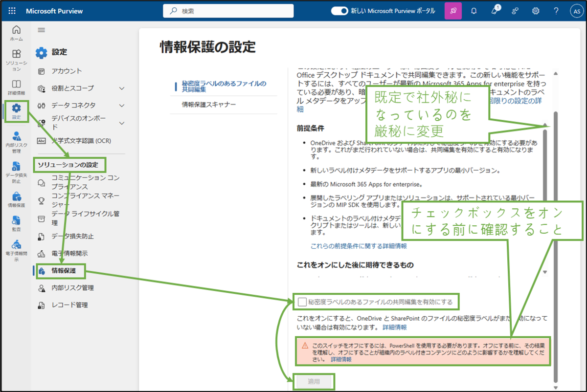Collapse navigation with the hamburger icon
587x392 pixels.
[x=42, y=30]
